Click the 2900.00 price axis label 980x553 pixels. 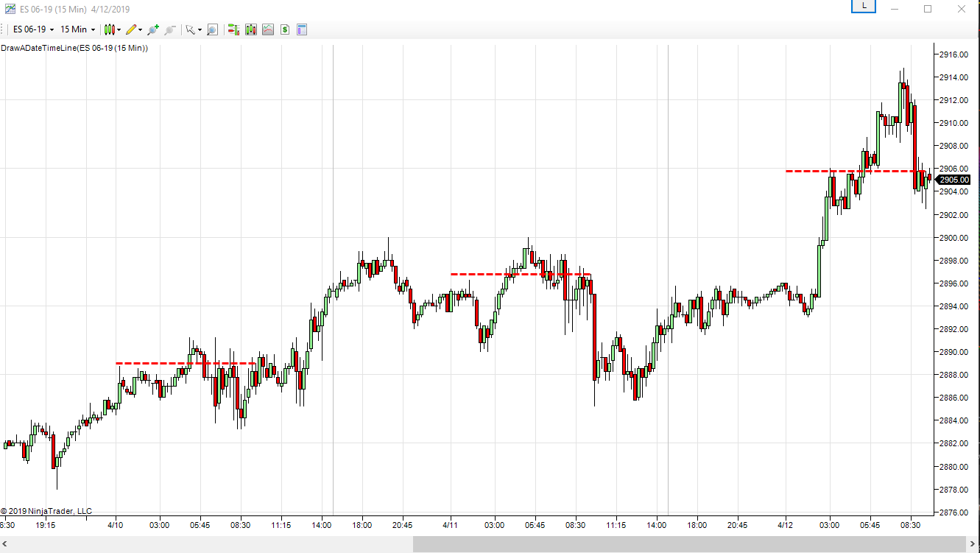click(x=954, y=238)
